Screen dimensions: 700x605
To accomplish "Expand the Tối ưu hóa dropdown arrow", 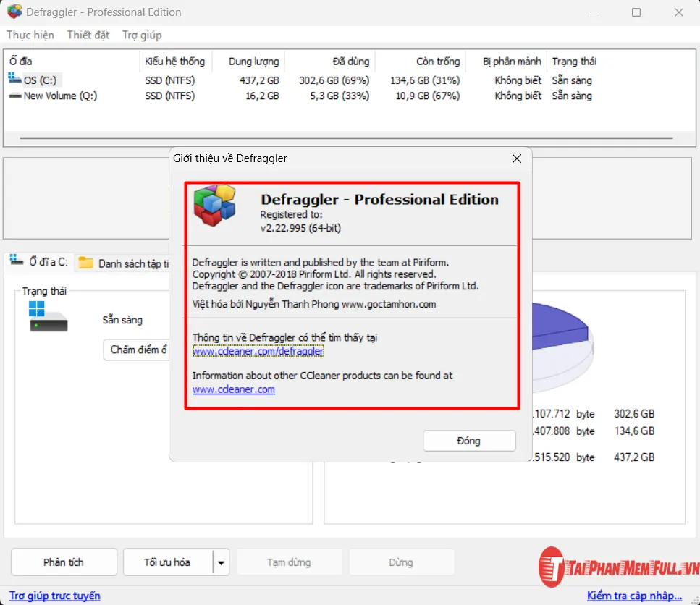I will [222, 562].
